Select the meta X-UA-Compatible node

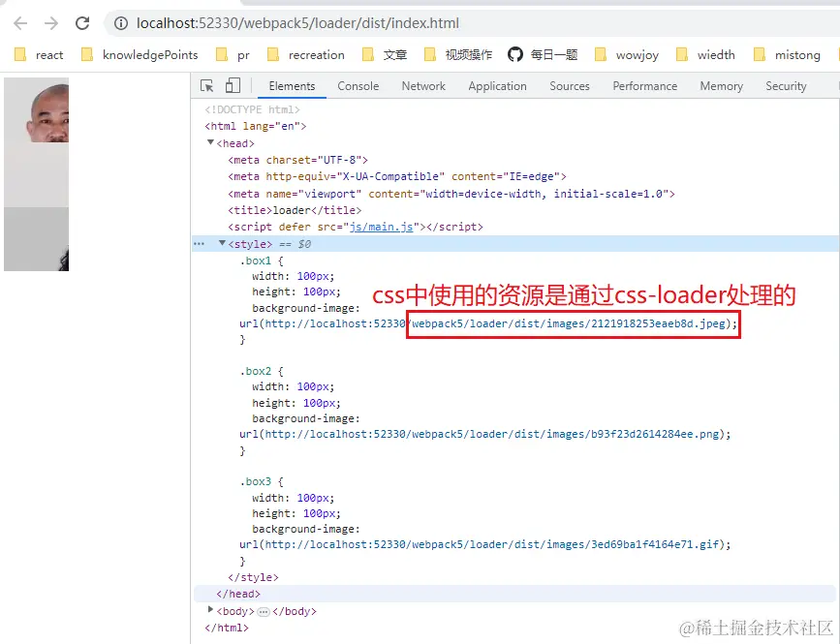click(397, 176)
